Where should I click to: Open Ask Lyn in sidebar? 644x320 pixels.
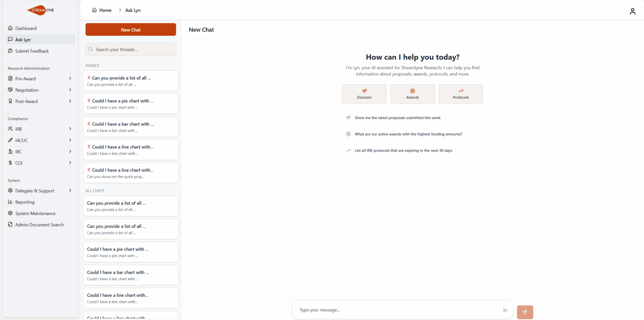point(23,40)
